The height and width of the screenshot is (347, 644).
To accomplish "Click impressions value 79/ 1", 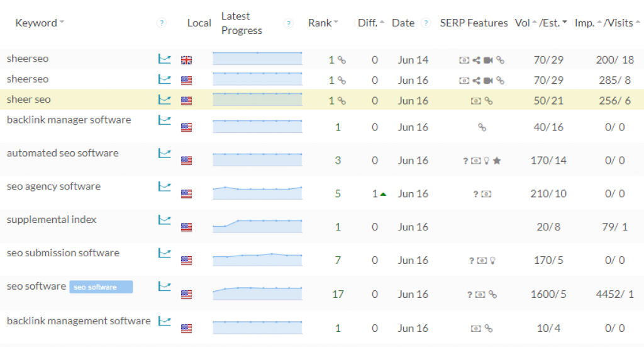I will 615,227.
